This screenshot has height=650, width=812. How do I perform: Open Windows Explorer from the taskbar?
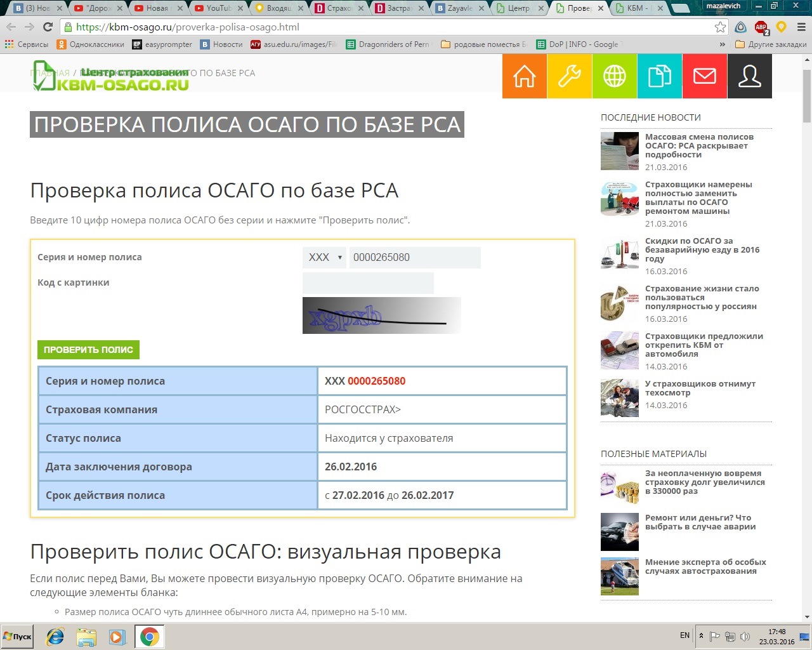[x=86, y=637]
